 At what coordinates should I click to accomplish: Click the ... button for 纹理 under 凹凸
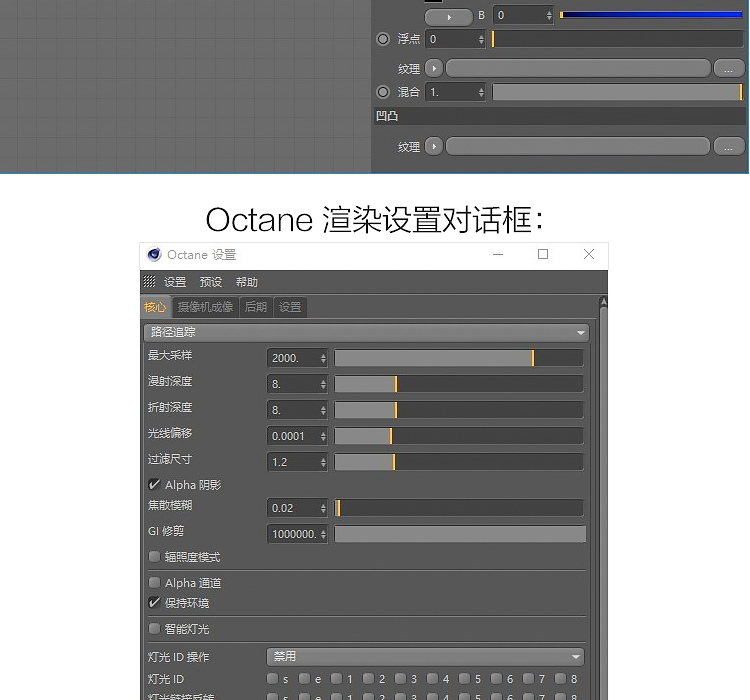(729, 146)
